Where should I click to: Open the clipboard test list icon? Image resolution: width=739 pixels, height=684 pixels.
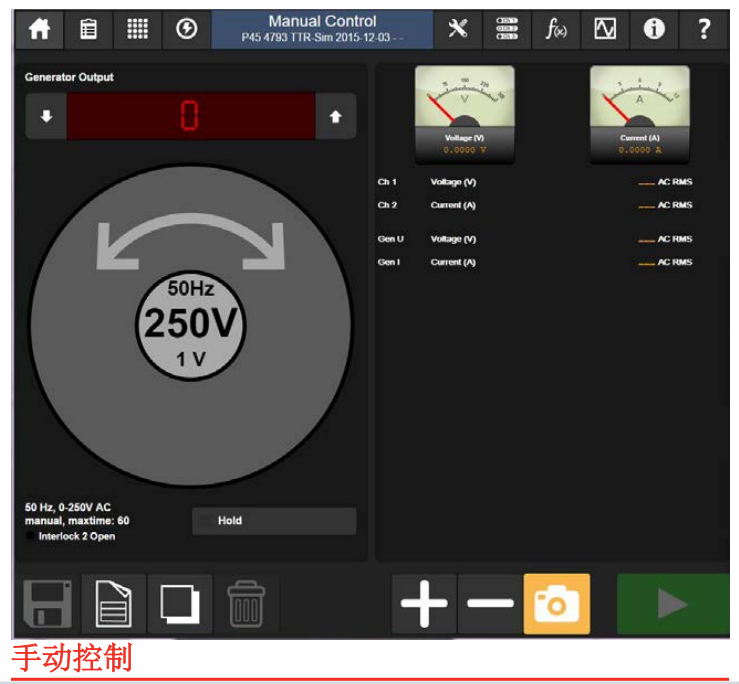(x=88, y=29)
